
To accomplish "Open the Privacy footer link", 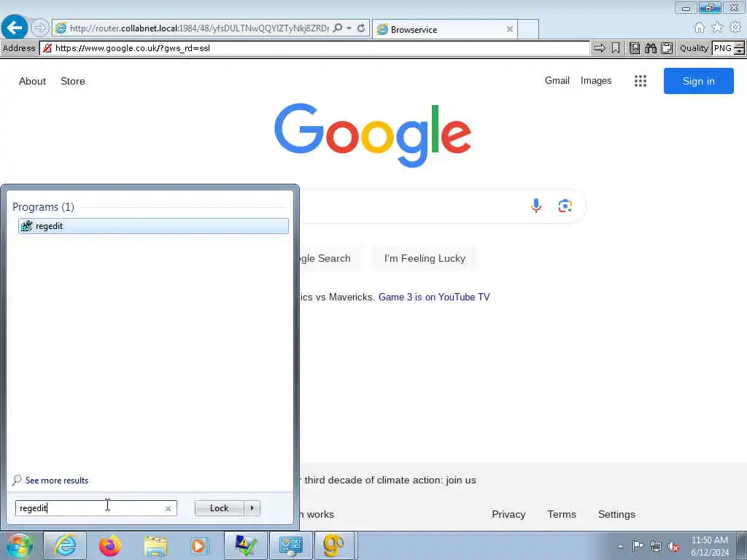I will tap(508, 514).
